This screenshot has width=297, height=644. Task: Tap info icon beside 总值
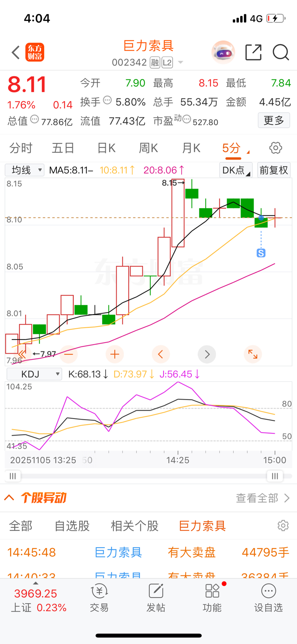pos(34,119)
